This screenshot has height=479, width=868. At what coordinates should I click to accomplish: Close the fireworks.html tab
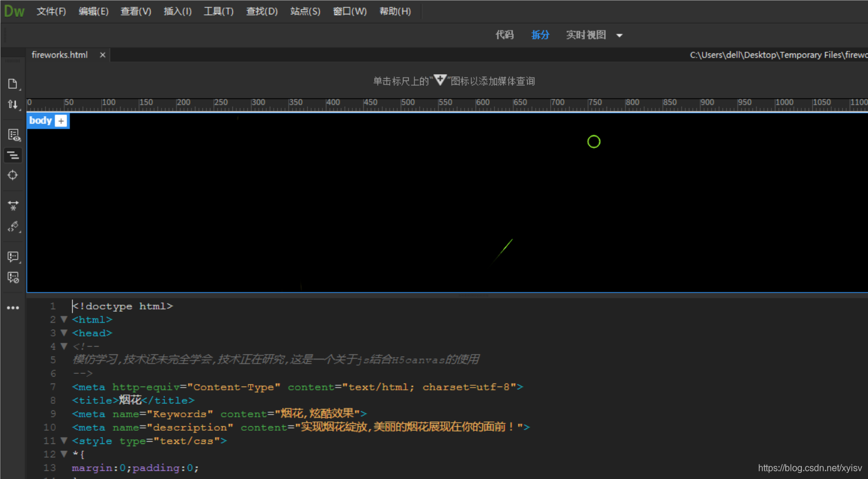tap(102, 55)
